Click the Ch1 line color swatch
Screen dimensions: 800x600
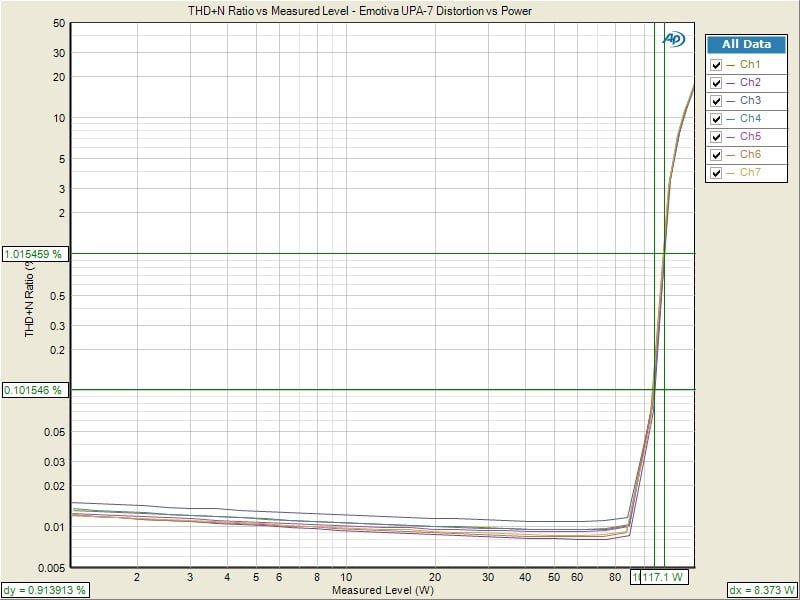click(731, 65)
